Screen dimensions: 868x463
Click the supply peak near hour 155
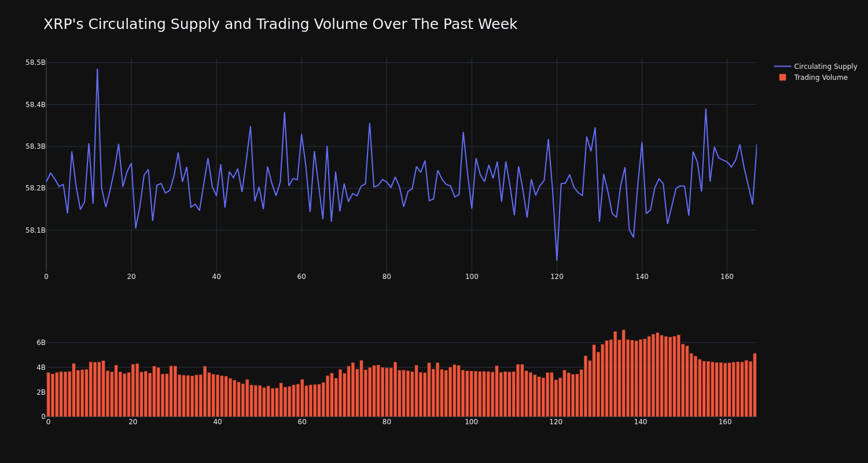pyautogui.click(x=705, y=109)
